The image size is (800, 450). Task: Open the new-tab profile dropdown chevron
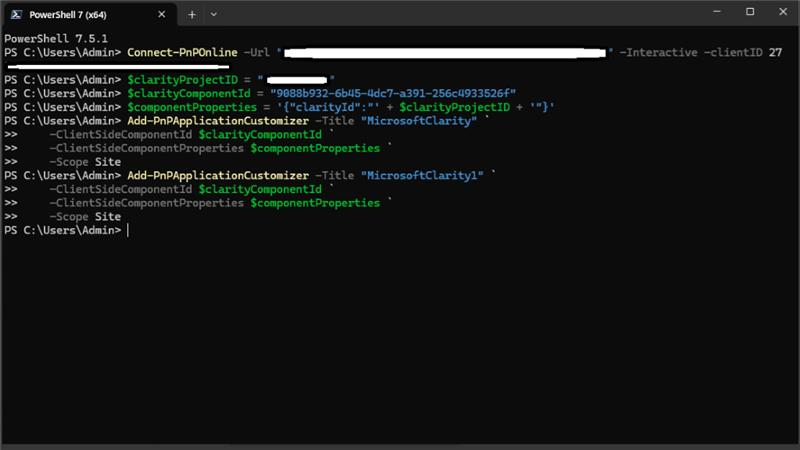(x=214, y=15)
